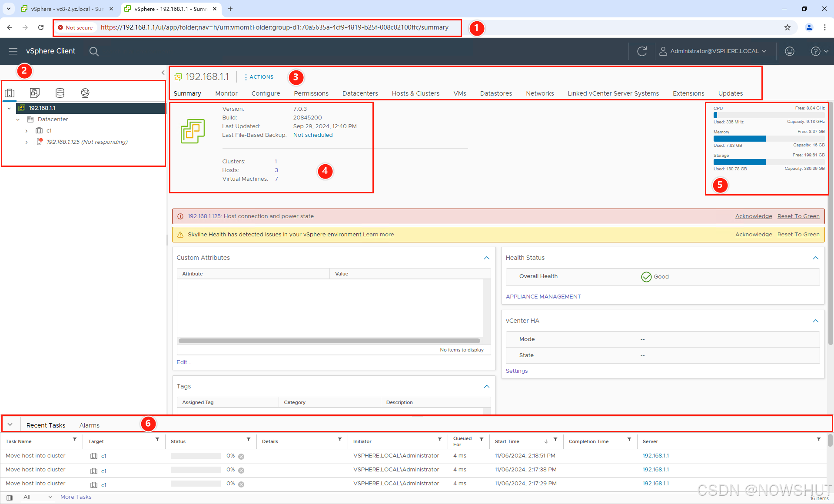Open the Monitor tab
The width and height of the screenshot is (834, 504).
(226, 93)
